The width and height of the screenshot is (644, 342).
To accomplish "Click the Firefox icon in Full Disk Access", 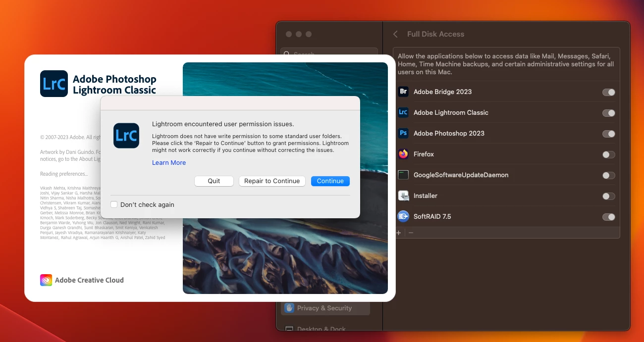I will pos(403,154).
